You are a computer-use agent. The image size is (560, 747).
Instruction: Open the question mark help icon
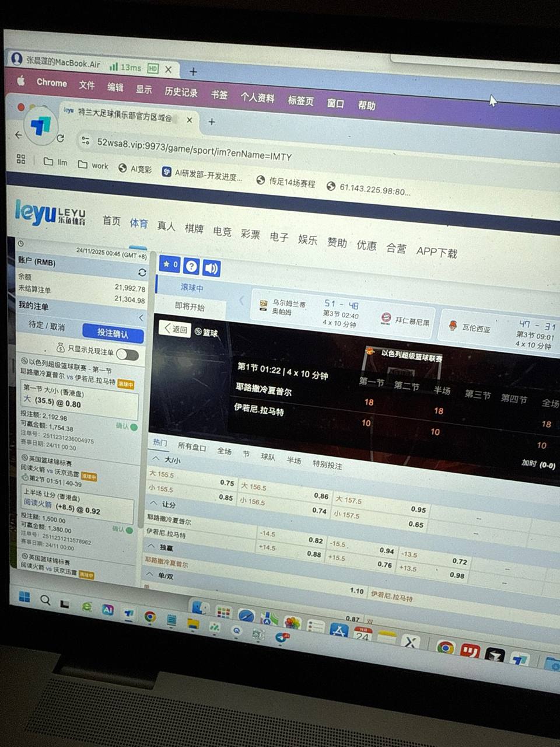pos(191,266)
